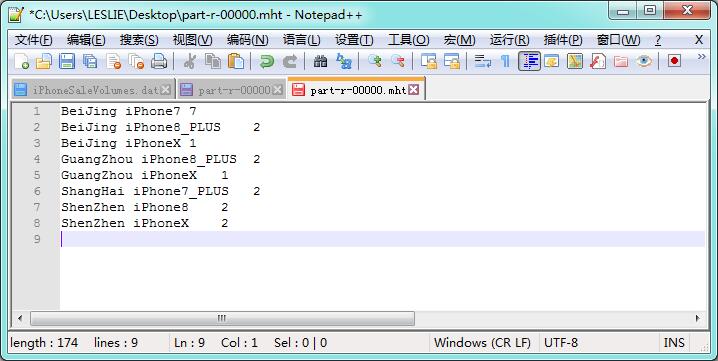This screenshot has width=718, height=361.
Task: Open the Document Map panel icon
Action: coord(575,61)
